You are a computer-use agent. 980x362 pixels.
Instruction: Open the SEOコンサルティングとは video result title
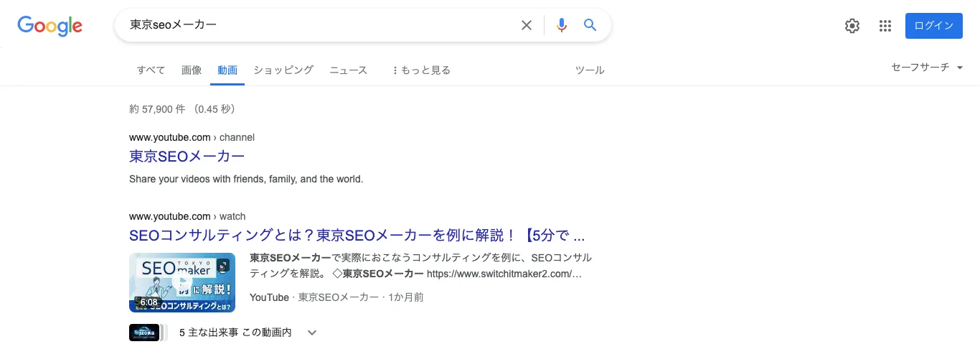click(x=357, y=235)
